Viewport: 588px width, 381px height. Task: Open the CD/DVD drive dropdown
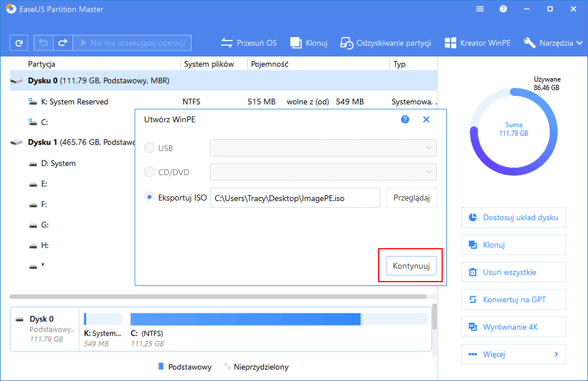pos(323,172)
